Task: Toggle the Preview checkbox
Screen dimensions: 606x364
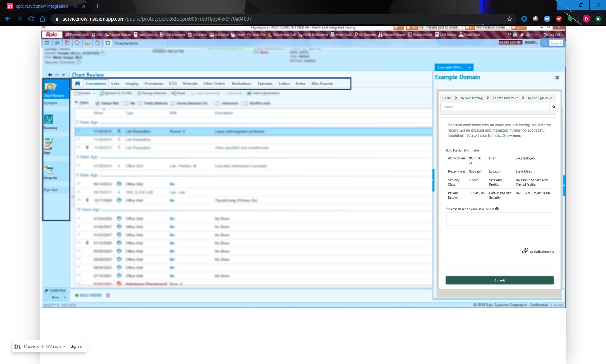Action: pos(76,93)
